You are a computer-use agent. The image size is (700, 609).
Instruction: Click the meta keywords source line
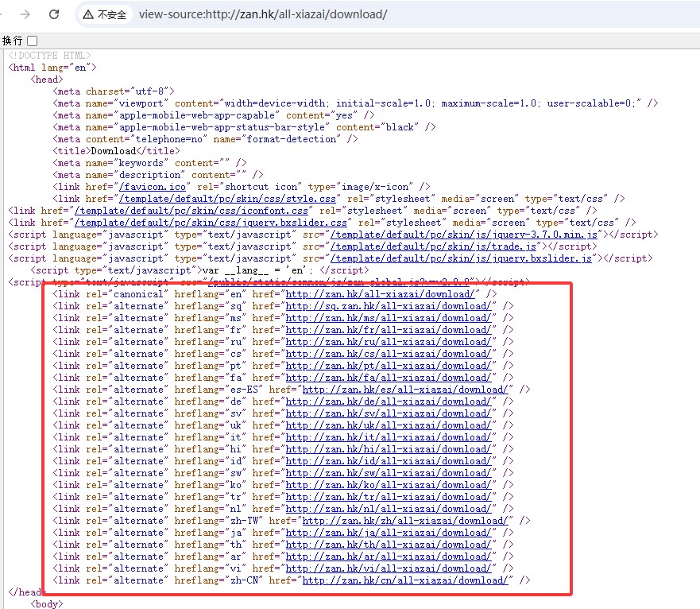[149, 163]
